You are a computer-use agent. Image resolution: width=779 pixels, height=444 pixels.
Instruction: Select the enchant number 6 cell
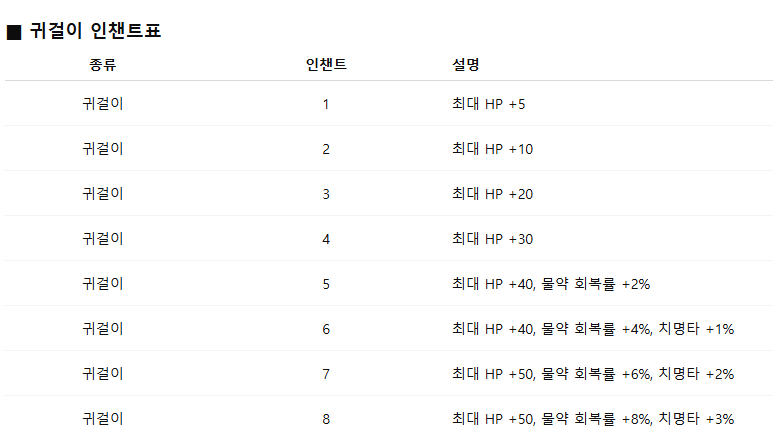coord(326,329)
